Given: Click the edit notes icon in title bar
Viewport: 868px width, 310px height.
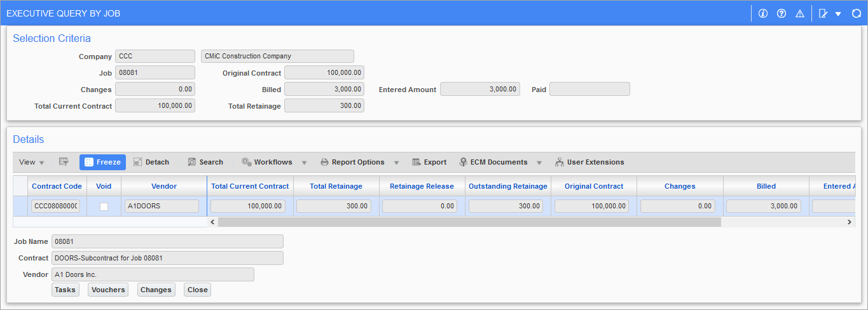Looking at the screenshot, I should [x=823, y=13].
